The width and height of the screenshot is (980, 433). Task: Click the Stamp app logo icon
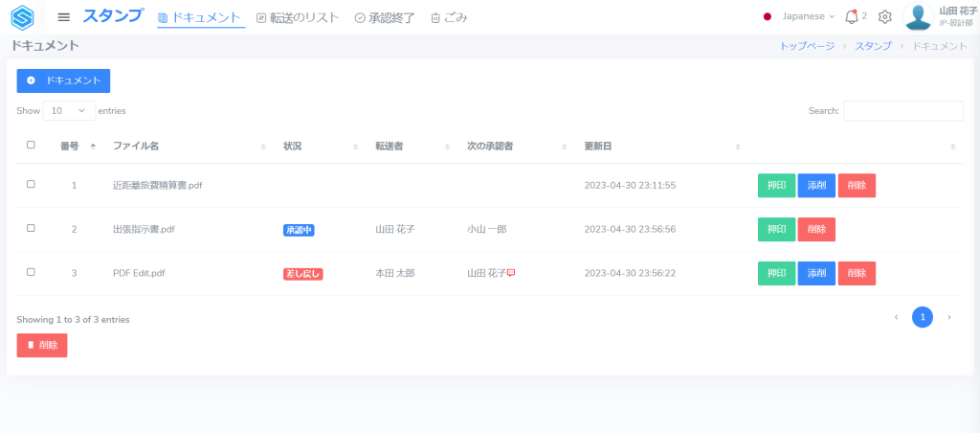[x=22, y=17]
